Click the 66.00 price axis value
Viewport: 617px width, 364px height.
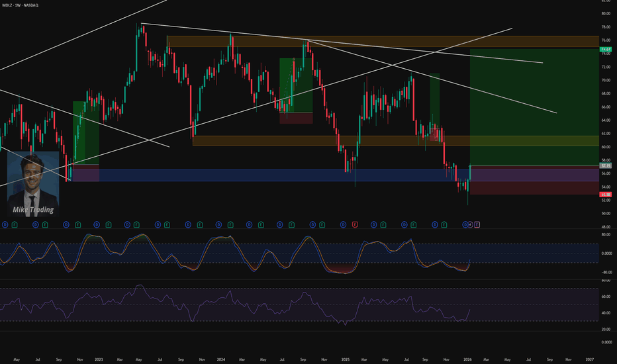[606, 107]
